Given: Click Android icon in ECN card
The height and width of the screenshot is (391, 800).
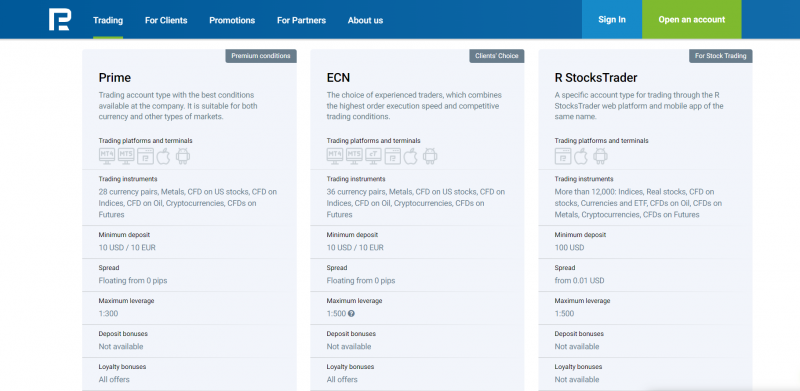Looking at the screenshot, I should point(430,156).
